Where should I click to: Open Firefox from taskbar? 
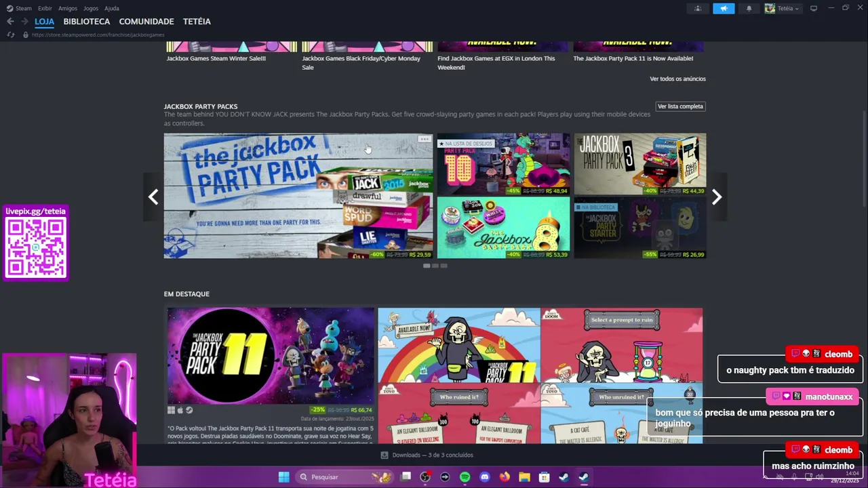point(505,476)
